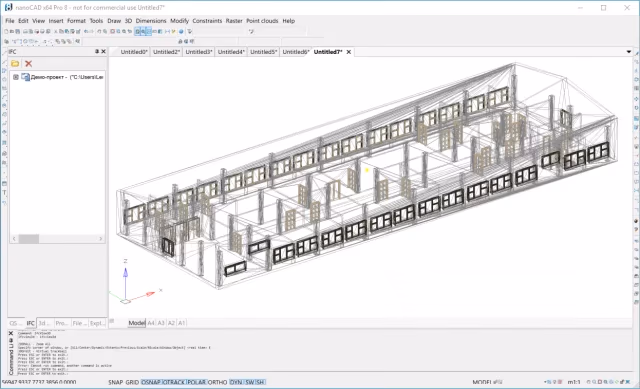The height and width of the screenshot is (389, 640).
Task: Close the IFC panel
Action: 103,51
